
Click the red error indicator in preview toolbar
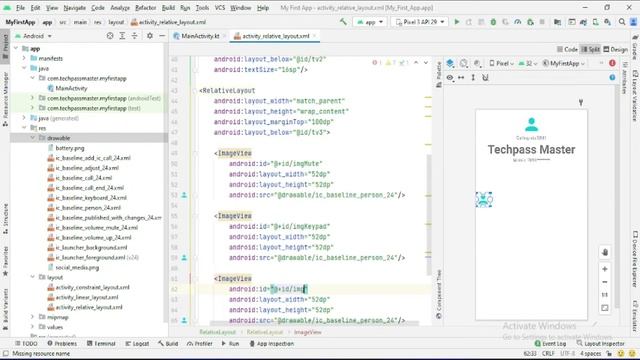612,63
